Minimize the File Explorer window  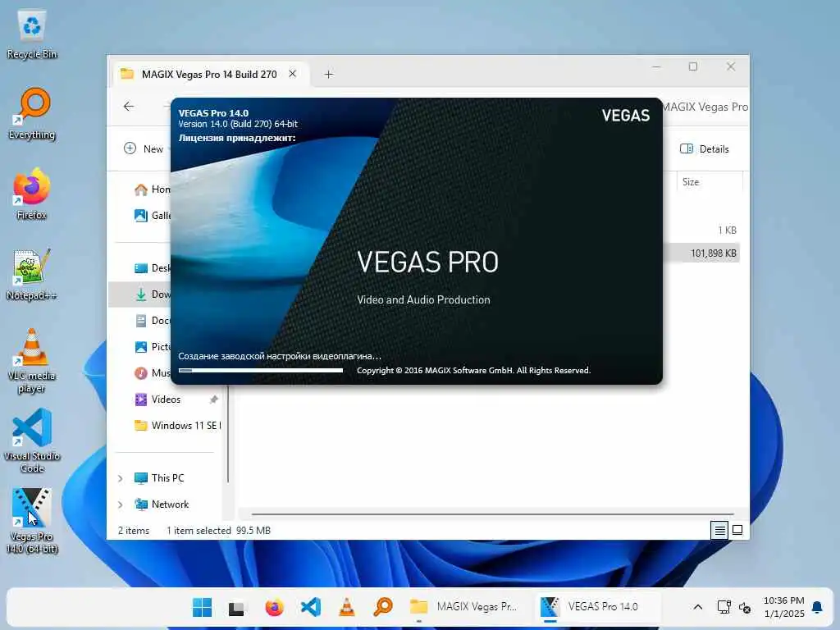point(656,67)
